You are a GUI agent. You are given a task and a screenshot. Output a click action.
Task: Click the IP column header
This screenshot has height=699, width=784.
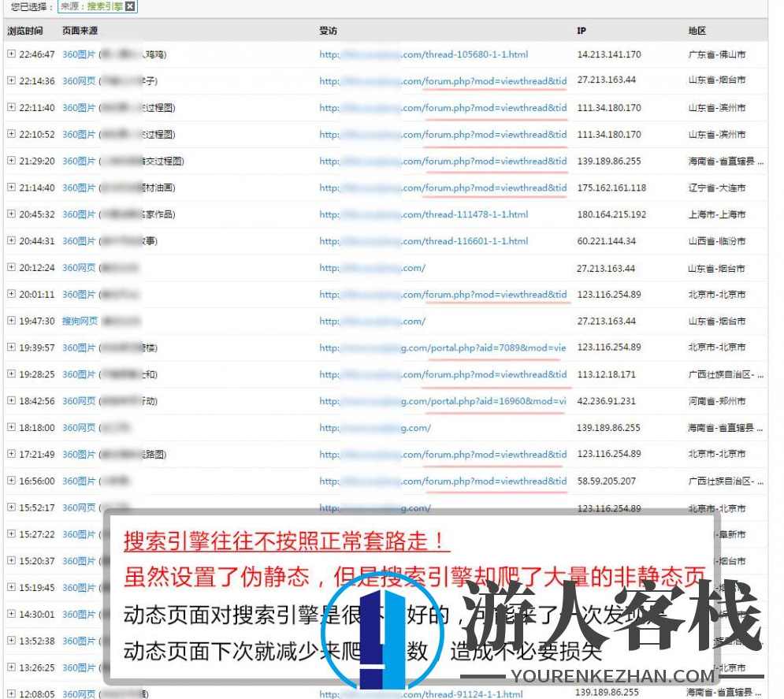pyautogui.click(x=581, y=30)
